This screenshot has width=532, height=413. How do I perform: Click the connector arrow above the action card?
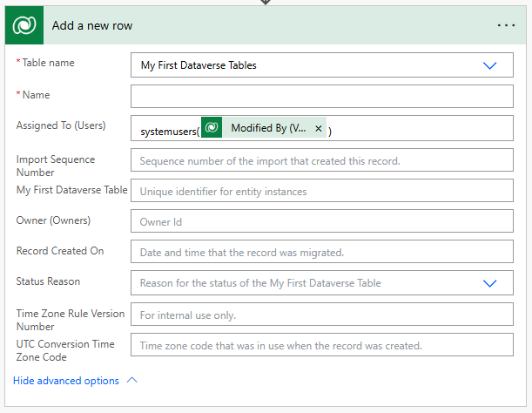point(266,3)
